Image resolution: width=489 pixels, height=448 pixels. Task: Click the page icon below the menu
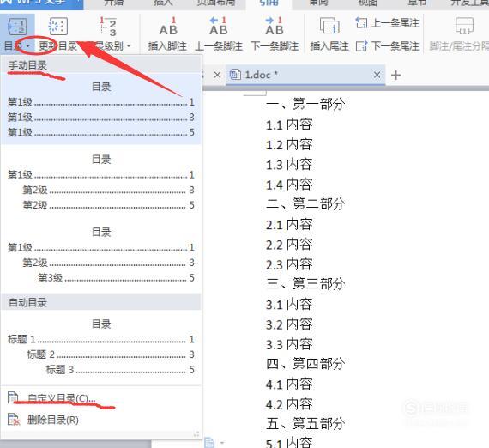click(209, 443)
